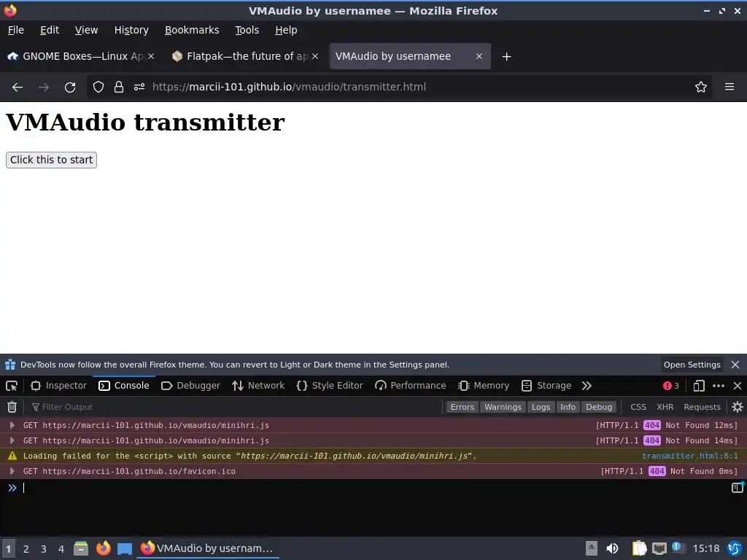The width and height of the screenshot is (747, 560).
Task: Open the Firefox hamburger menu
Action: [729, 87]
